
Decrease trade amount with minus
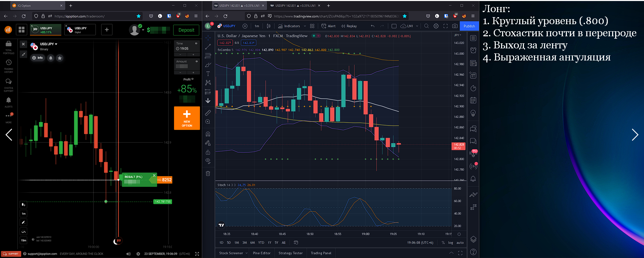(180, 73)
